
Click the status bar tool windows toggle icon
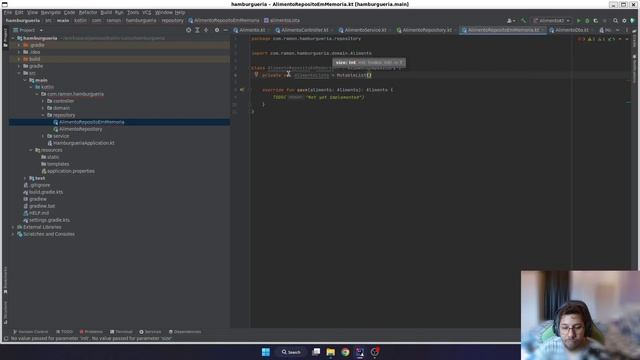[6, 338]
